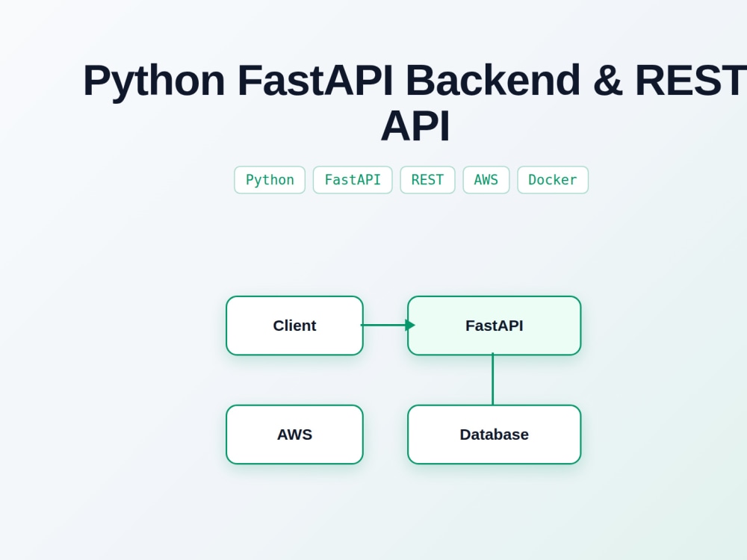Image resolution: width=747 pixels, height=560 pixels.
Task: Select the REST tag chip
Action: [427, 180]
